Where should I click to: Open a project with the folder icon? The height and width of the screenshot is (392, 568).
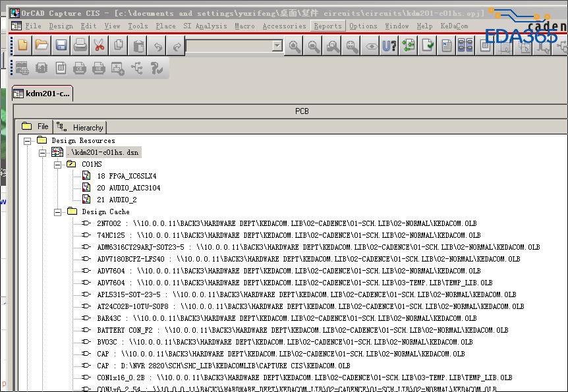42,45
